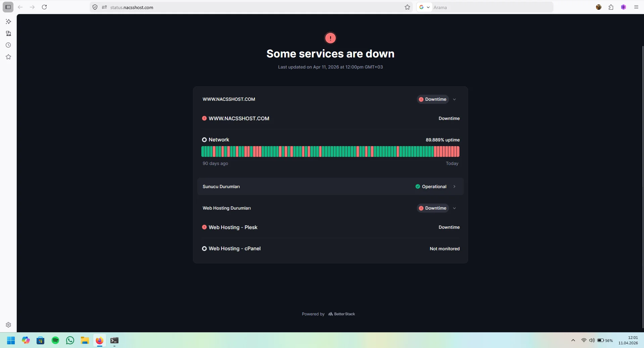Open the Windows Start menu
Viewport: 644px width, 348px height.
point(11,340)
